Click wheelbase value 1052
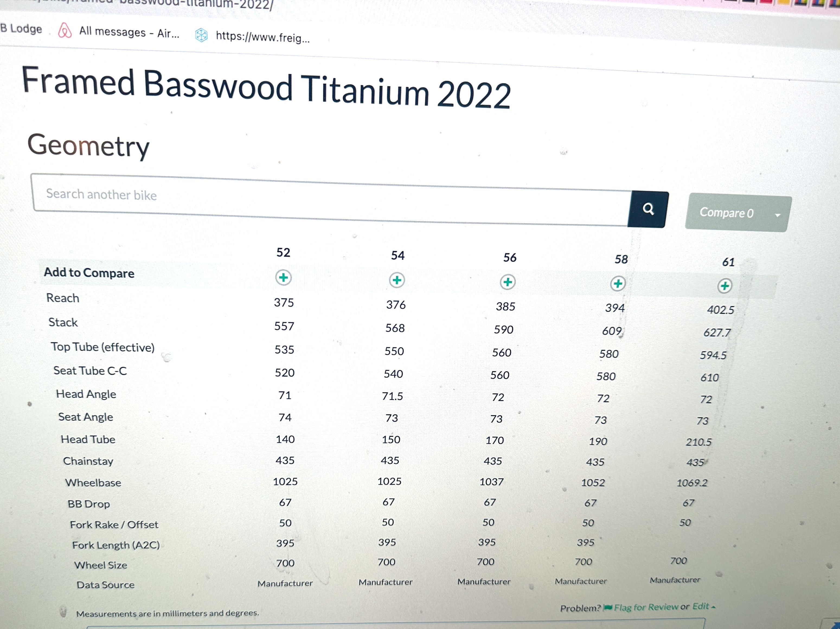Image resolution: width=840 pixels, height=629 pixels. pyautogui.click(x=593, y=483)
